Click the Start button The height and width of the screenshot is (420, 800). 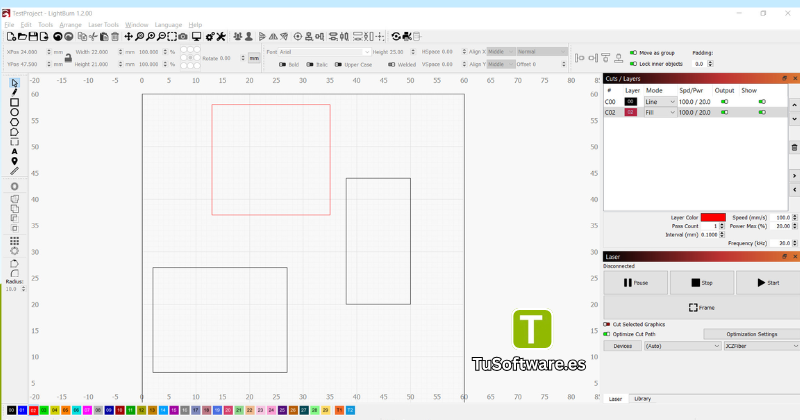768,283
